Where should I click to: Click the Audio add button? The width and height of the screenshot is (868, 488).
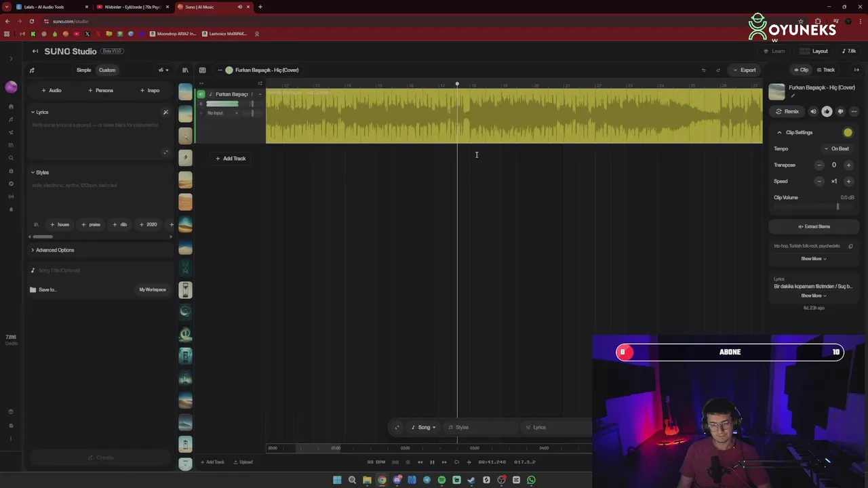click(x=52, y=90)
